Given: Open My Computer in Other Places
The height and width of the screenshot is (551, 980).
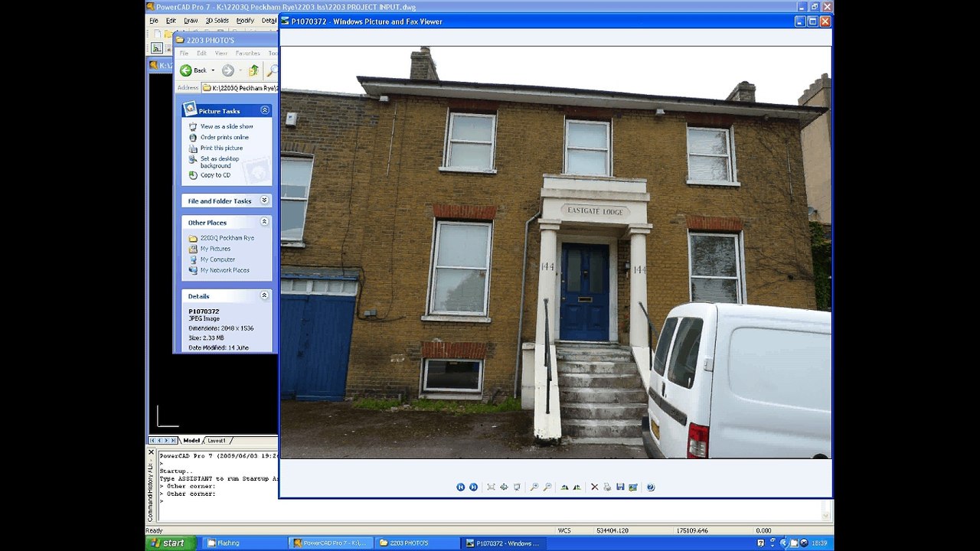Looking at the screenshot, I should (217, 259).
